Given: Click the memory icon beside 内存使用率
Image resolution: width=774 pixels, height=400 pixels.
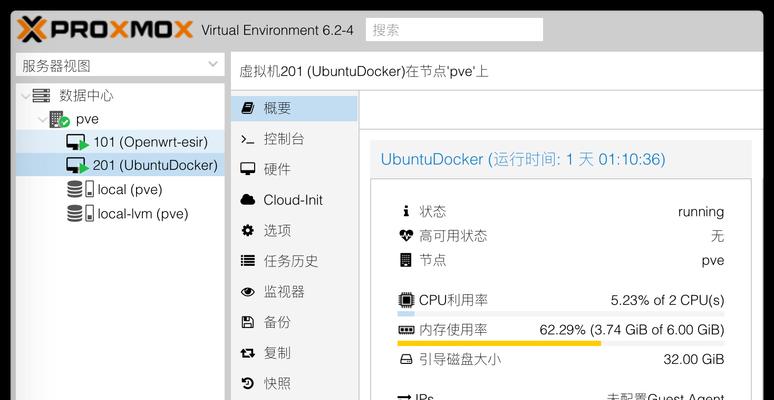Looking at the screenshot, I should 406,329.
